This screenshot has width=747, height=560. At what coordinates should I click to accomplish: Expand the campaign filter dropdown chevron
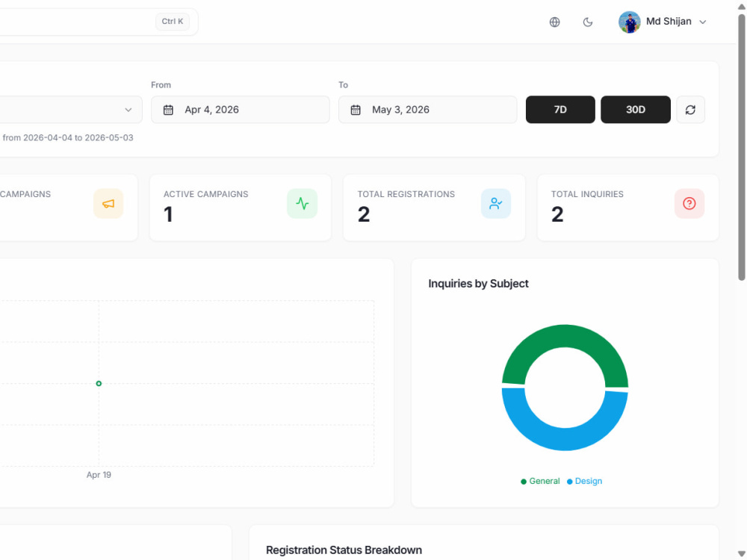(x=128, y=110)
